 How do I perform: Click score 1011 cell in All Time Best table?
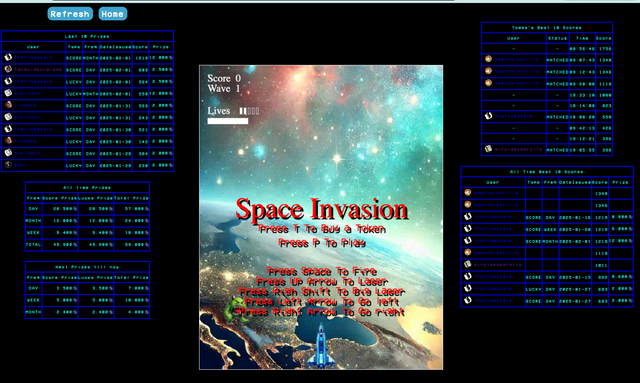601,265
